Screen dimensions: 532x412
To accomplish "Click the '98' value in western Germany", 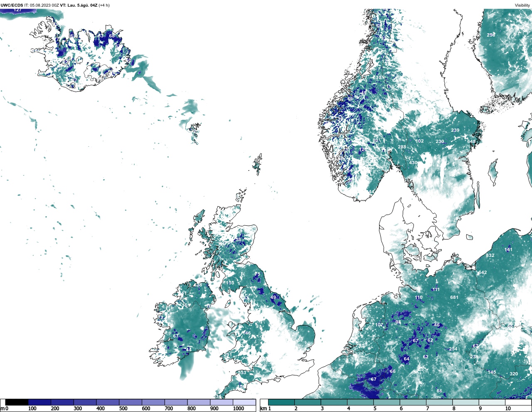I will point(398,322).
